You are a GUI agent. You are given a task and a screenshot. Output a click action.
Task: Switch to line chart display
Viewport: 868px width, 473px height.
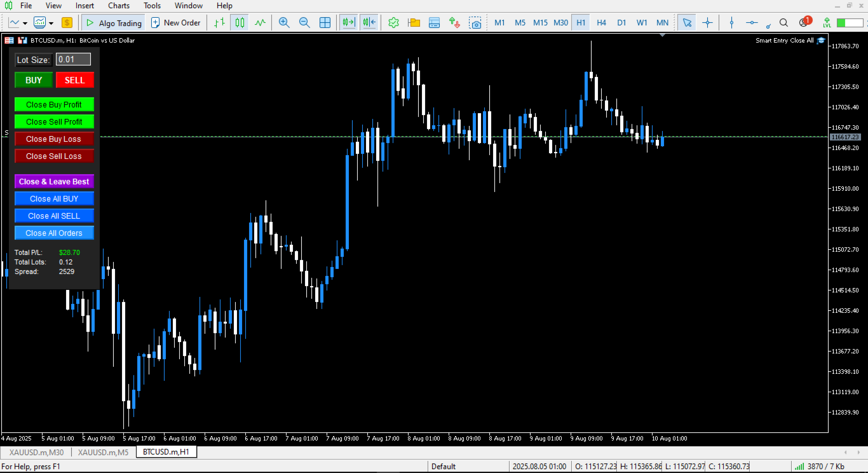coord(260,22)
